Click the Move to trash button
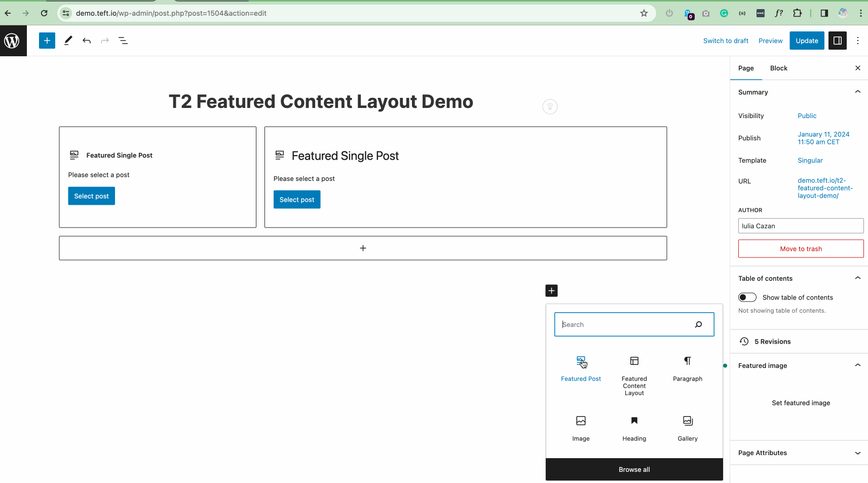This screenshot has height=483, width=868. coord(801,249)
